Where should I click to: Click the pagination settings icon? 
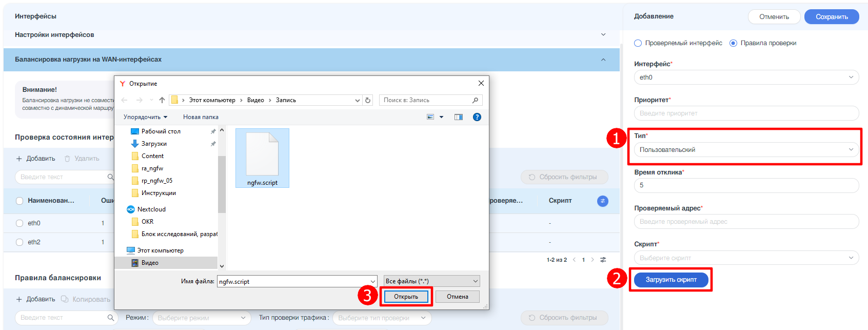(603, 260)
